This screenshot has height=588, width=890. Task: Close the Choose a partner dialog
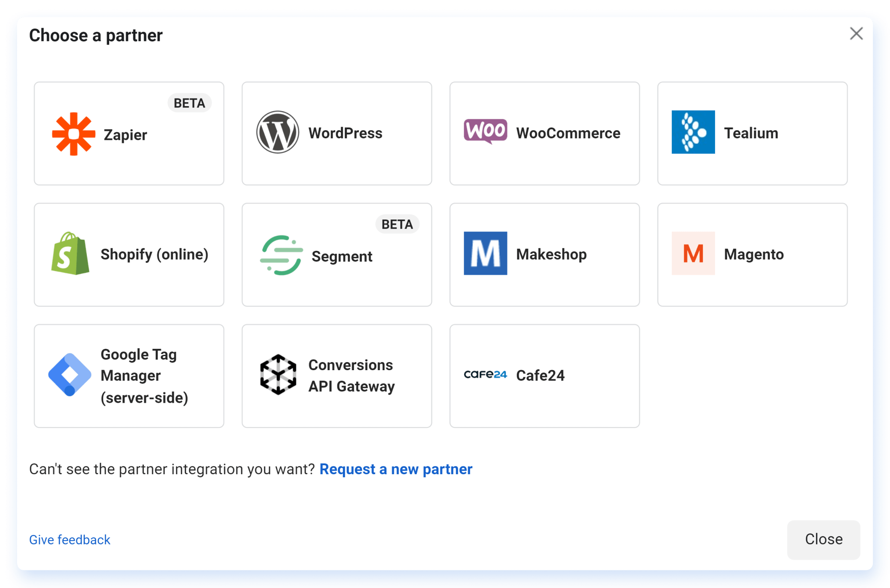(x=857, y=33)
